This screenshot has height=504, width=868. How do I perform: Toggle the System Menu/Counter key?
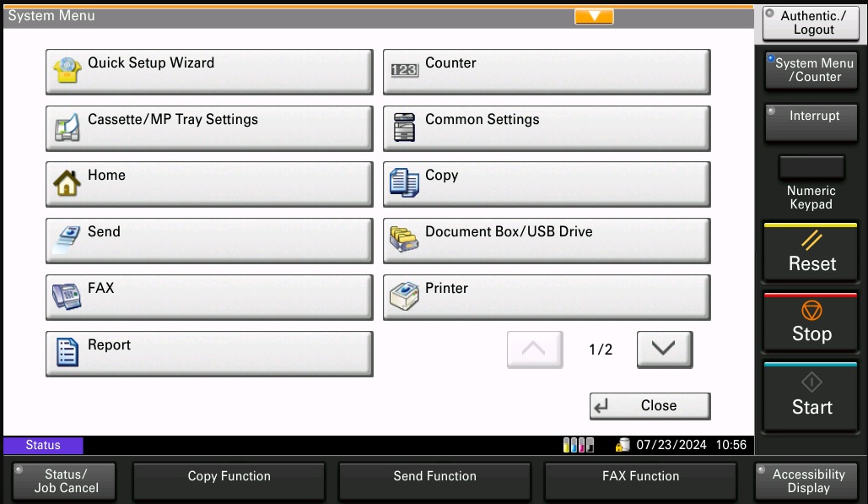pos(811,70)
